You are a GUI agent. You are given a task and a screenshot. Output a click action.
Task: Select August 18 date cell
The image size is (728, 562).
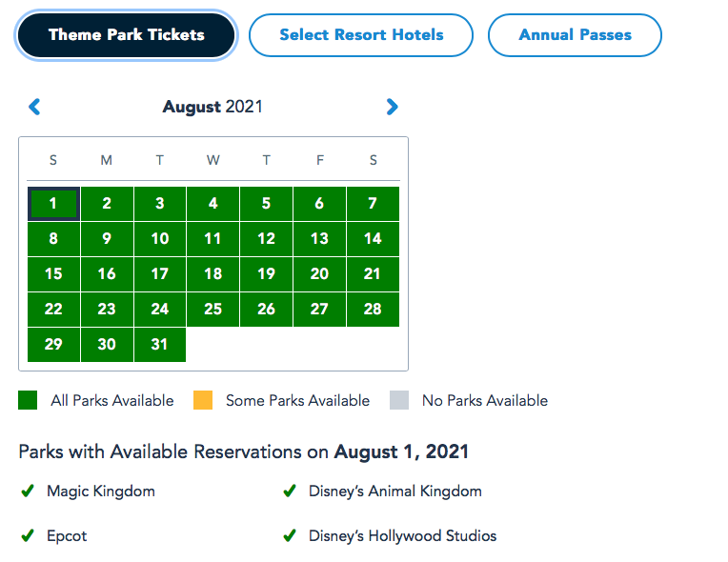click(x=212, y=273)
